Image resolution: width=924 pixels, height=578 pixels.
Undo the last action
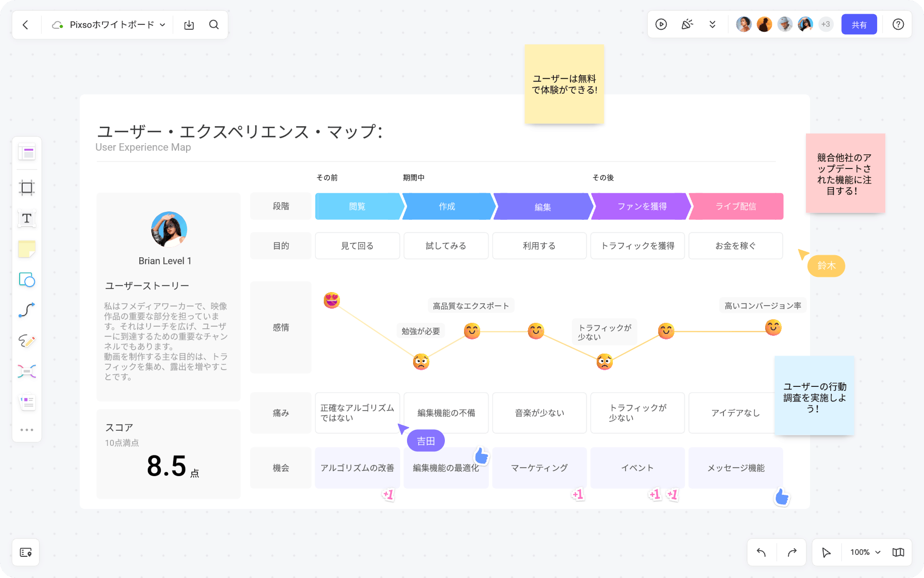pos(762,552)
